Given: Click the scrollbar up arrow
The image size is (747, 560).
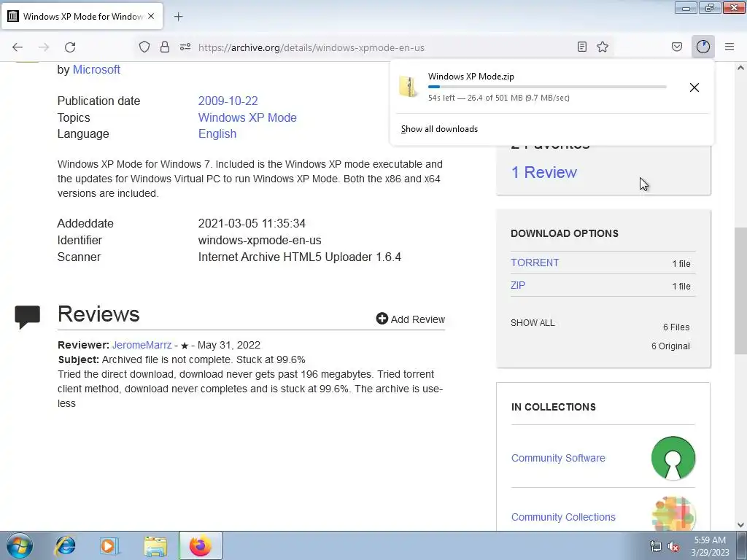Looking at the screenshot, I should coord(740,68).
